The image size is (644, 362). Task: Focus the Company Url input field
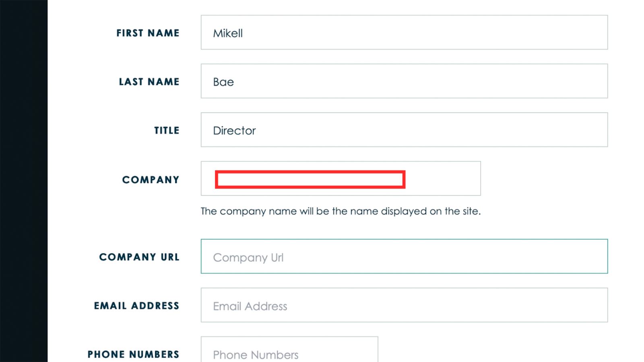click(404, 257)
